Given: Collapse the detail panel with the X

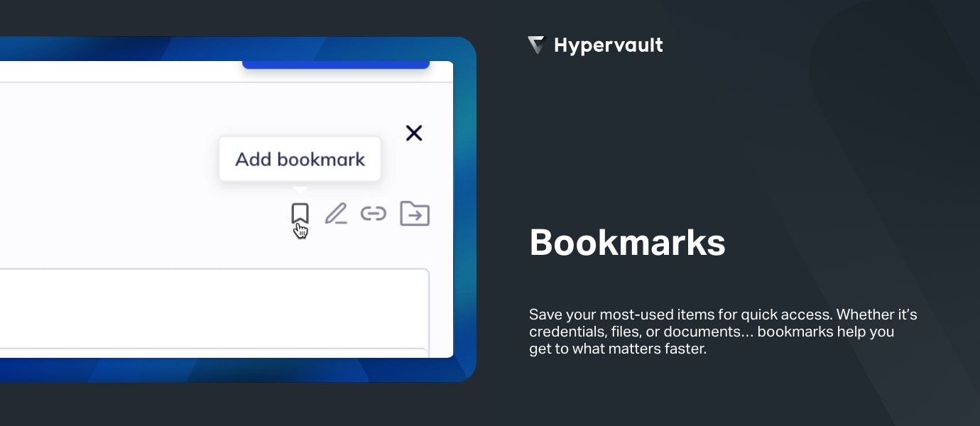Looking at the screenshot, I should pos(414,133).
